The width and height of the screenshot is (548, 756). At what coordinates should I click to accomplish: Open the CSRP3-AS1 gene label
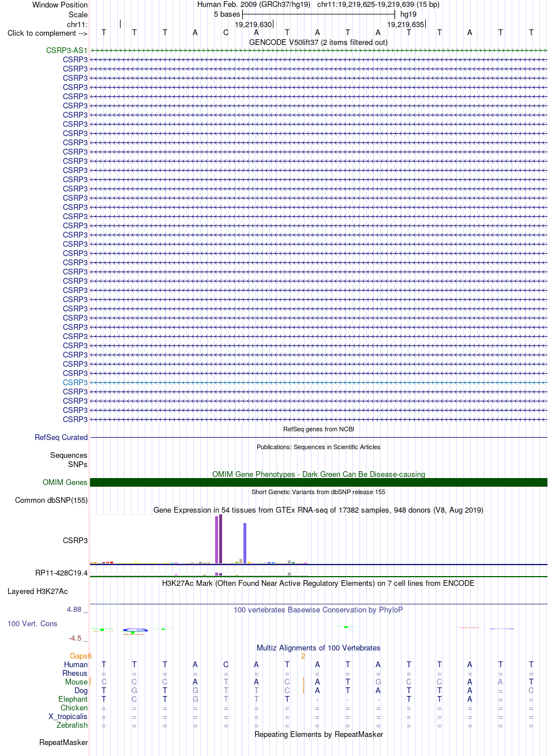(67, 51)
